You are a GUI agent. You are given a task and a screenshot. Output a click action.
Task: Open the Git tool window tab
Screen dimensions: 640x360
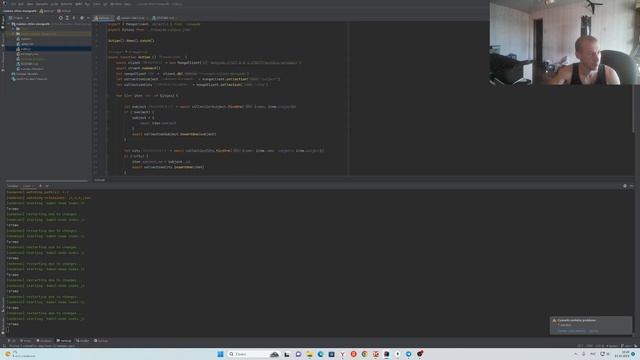point(11,341)
